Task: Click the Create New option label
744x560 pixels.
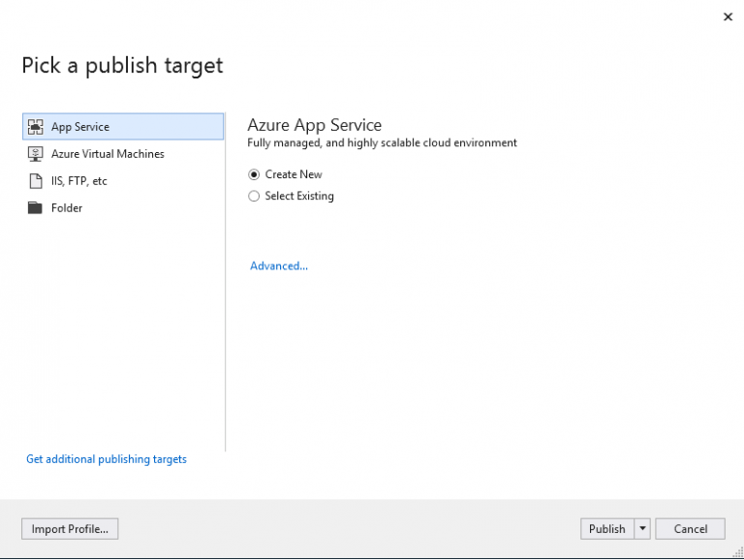Action: point(294,175)
